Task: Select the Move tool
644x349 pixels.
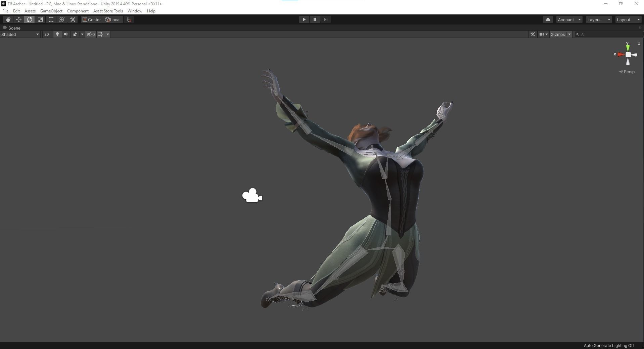Action: pyautogui.click(x=18, y=19)
